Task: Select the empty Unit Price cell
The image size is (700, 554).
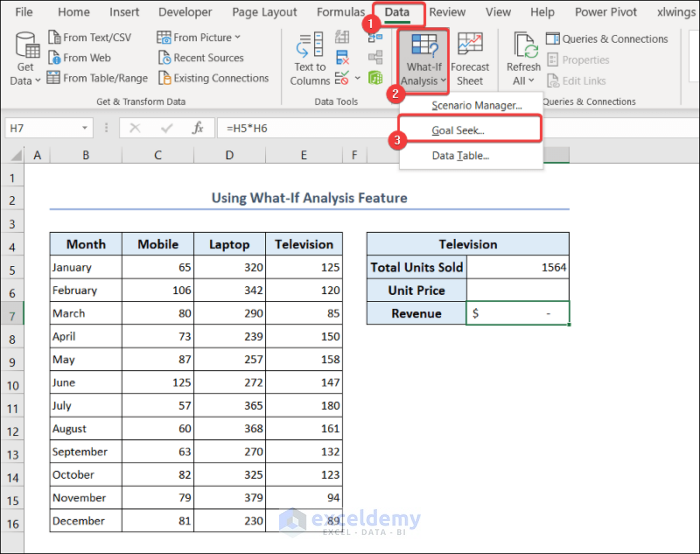Action: tap(518, 290)
